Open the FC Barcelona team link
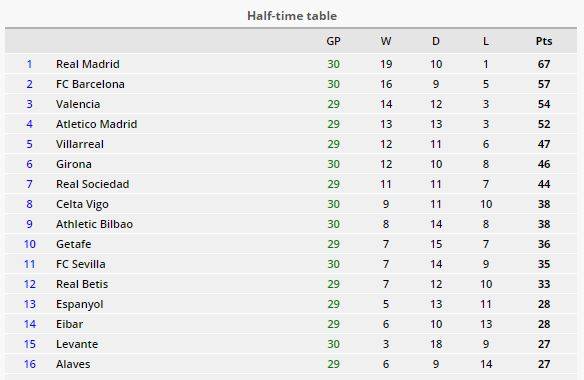The image size is (584, 380). pyautogui.click(x=90, y=84)
